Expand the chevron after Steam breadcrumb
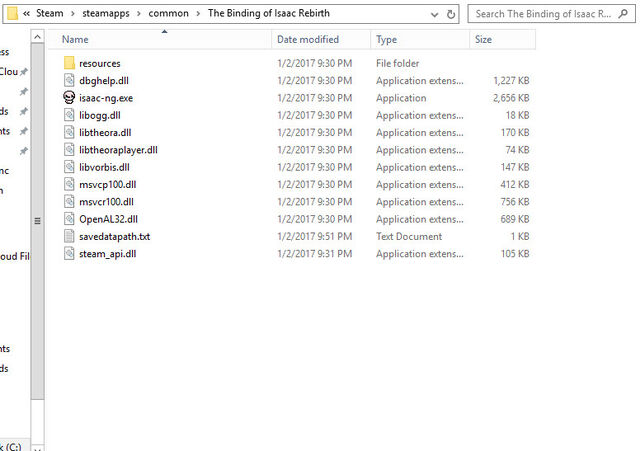 73,13
